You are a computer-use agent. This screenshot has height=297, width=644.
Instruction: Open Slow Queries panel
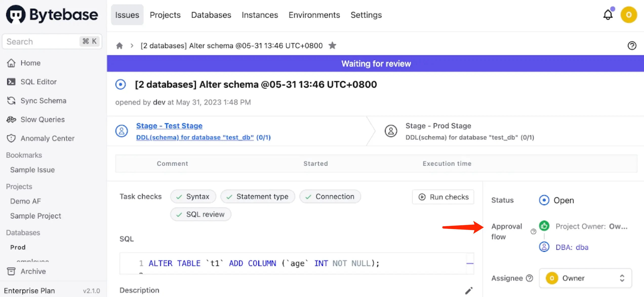[x=42, y=119]
